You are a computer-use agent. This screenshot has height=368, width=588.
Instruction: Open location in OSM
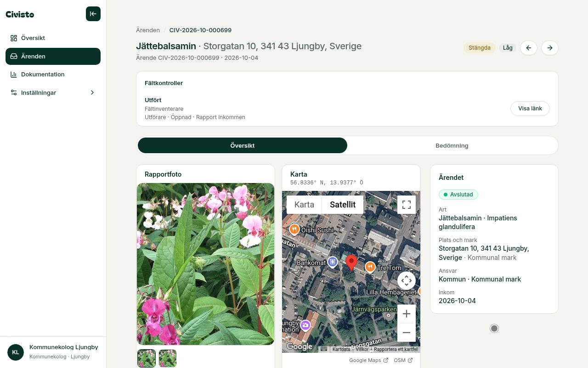click(x=403, y=360)
